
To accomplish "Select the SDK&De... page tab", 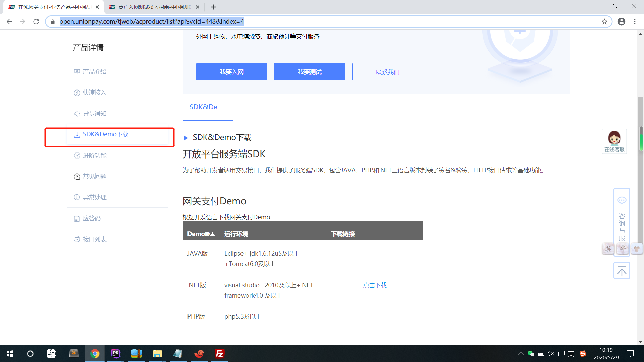I will click(x=206, y=107).
